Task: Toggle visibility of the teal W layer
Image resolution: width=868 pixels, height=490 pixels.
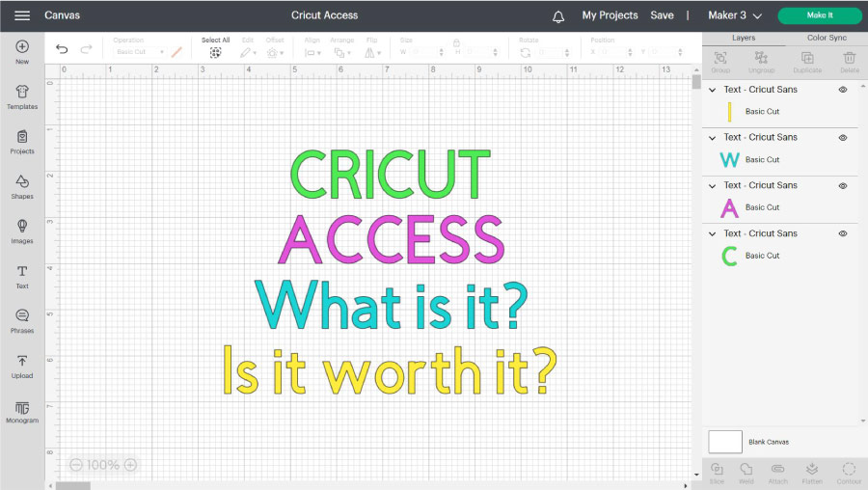Action: [842, 138]
